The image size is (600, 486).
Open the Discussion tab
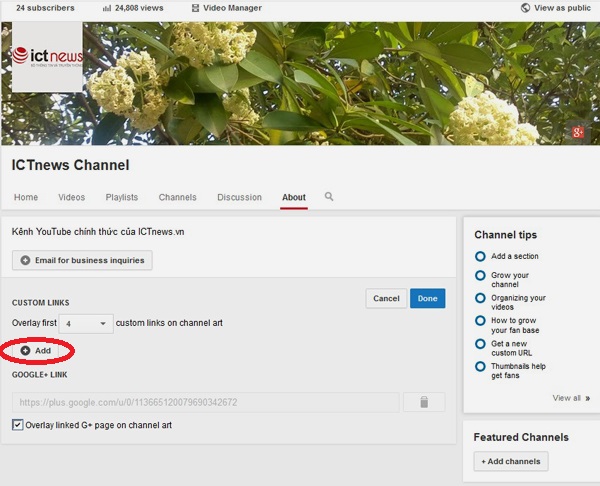click(239, 197)
